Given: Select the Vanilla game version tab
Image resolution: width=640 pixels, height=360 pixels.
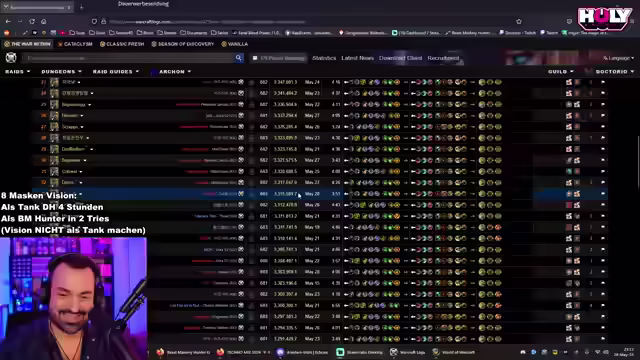Looking at the screenshot, I should (x=235, y=44).
